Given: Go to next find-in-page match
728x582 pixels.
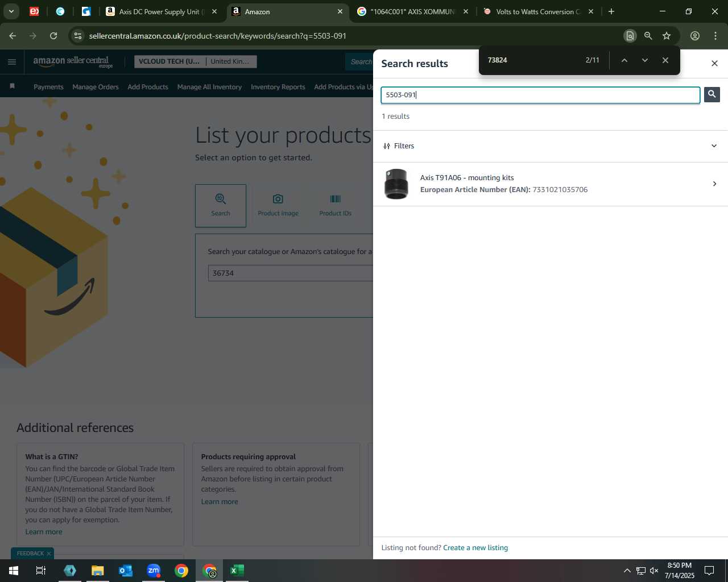Looking at the screenshot, I should click(x=644, y=60).
